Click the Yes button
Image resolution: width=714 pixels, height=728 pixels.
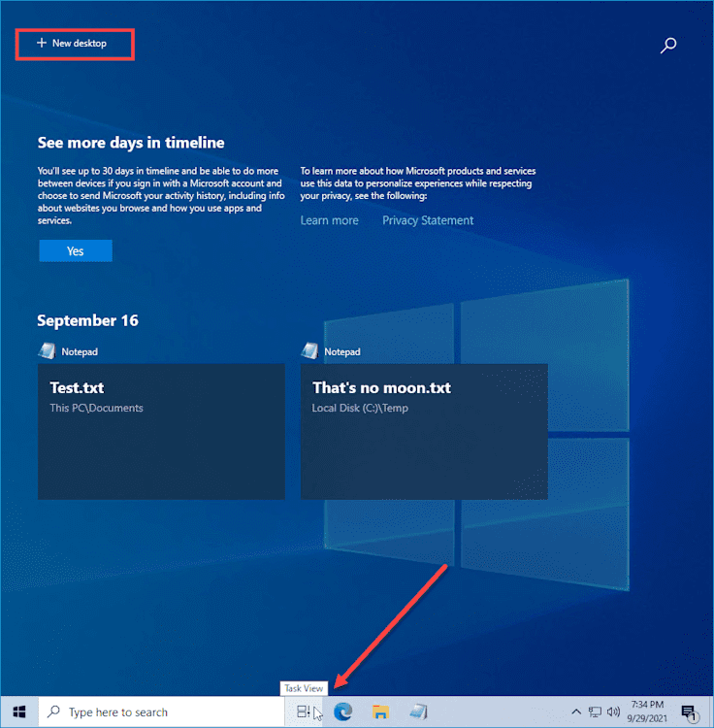(x=76, y=251)
